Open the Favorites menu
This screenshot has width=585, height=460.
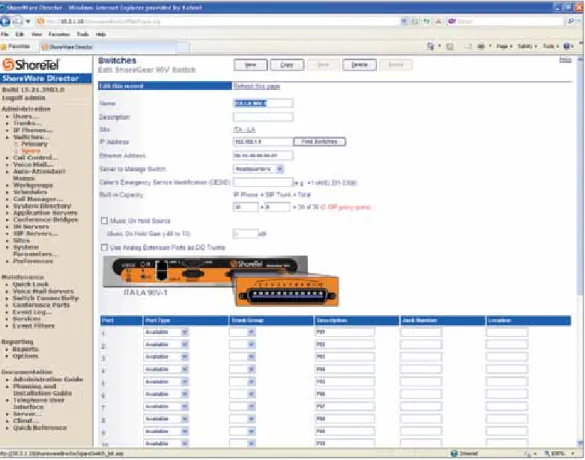tap(59, 34)
